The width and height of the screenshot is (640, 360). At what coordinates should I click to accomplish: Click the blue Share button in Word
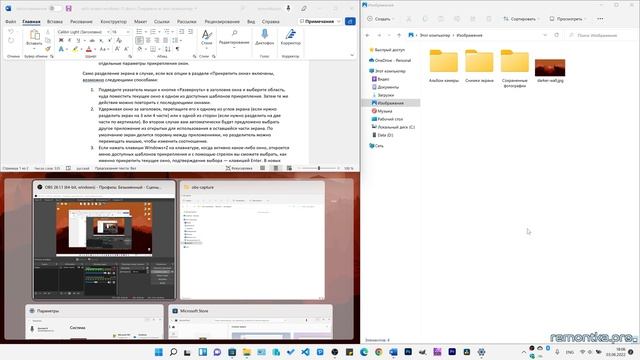350,21
